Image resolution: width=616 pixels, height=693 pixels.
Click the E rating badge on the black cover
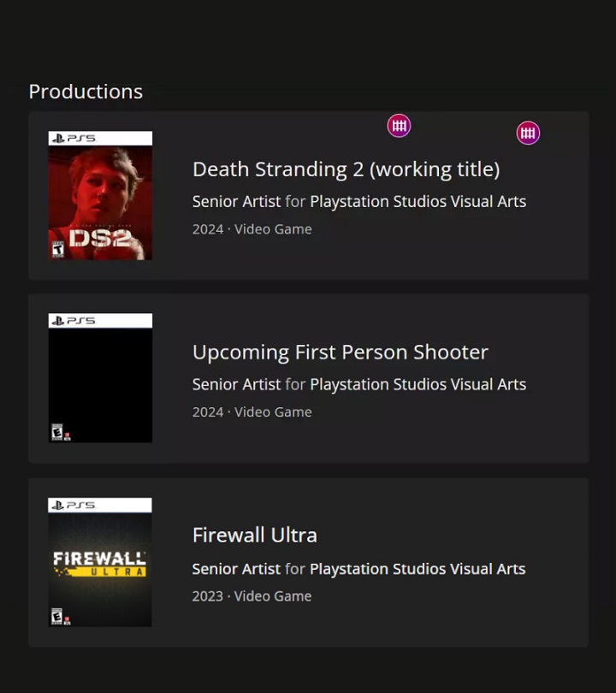[57, 432]
